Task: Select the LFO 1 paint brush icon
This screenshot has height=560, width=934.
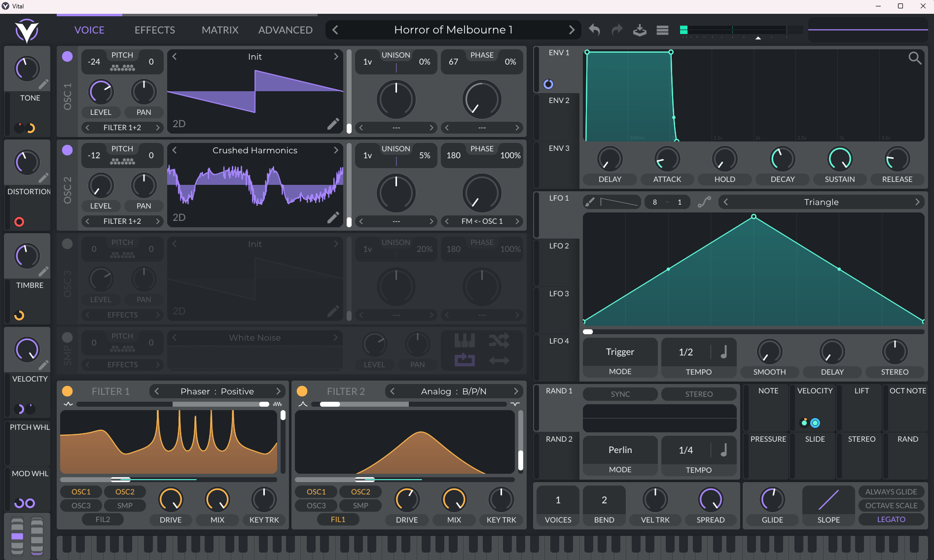Action: tap(590, 202)
